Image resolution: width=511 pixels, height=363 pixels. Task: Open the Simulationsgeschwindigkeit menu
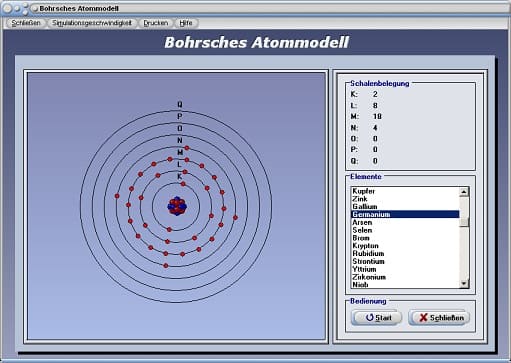(x=92, y=23)
